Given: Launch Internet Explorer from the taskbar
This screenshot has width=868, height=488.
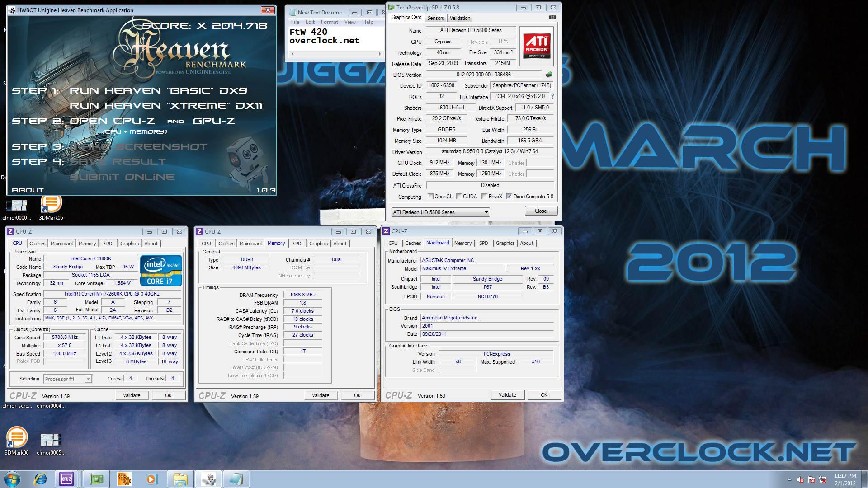Looking at the screenshot, I should 41,479.
